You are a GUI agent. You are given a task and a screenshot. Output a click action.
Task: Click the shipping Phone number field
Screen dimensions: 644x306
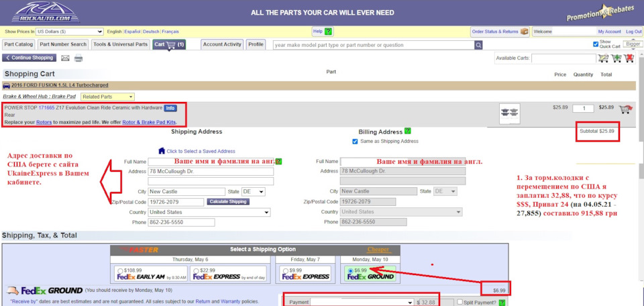coord(181,223)
